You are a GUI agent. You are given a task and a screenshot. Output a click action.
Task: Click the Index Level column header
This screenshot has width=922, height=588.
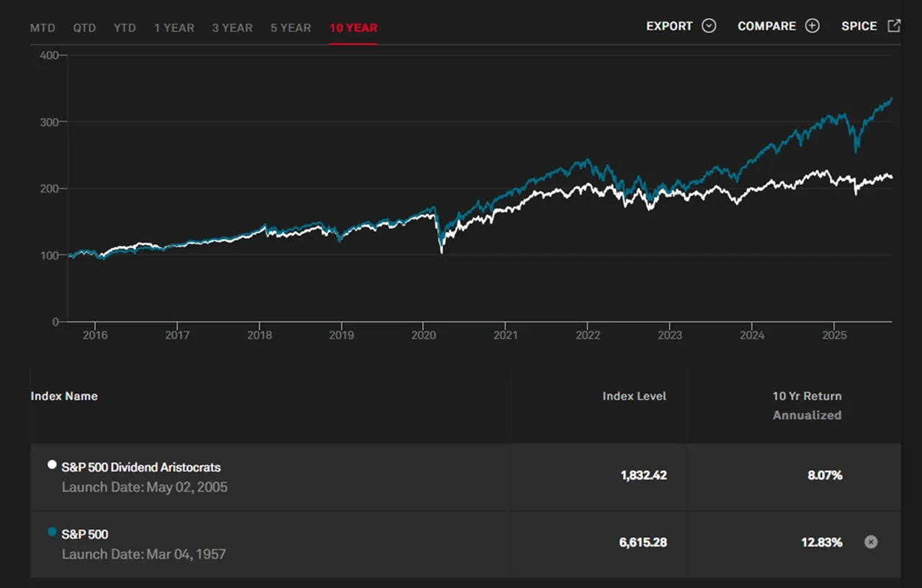(x=634, y=396)
